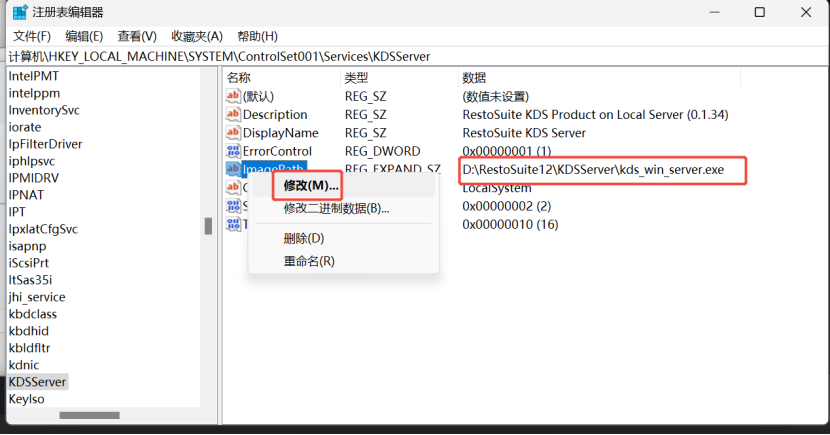
Task: Select 重命名(R) in the context menu
Action: pos(309,261)
